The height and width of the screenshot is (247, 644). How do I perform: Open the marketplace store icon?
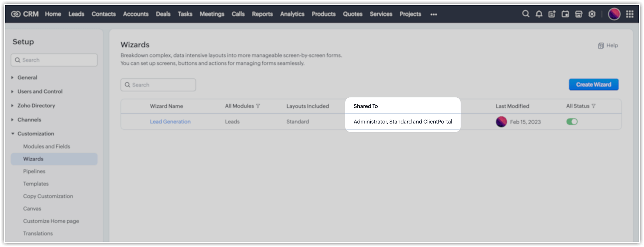point(579,14)
